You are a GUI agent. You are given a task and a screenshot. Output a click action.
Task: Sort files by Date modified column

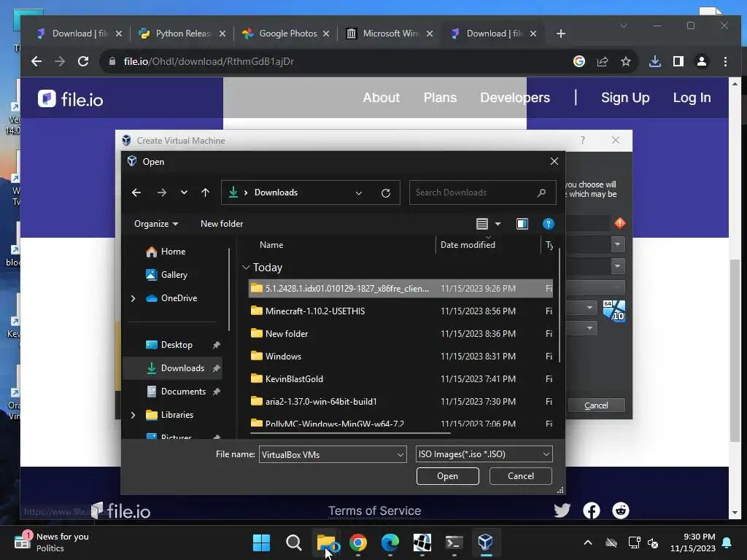tap(468, 245)
